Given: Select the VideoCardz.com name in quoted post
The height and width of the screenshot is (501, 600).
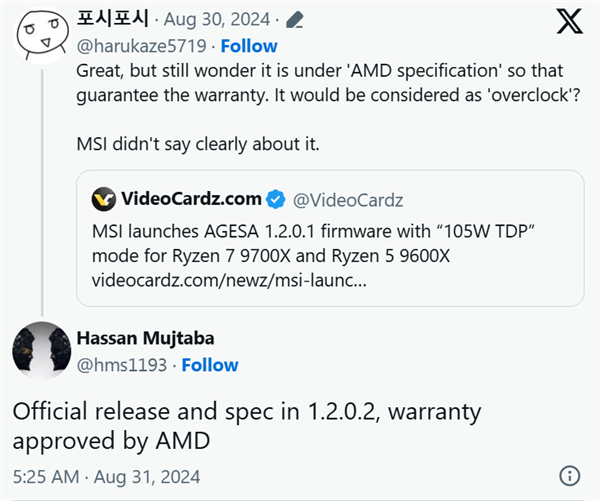Looking at the screenshot, I should (x=190, y=199).
